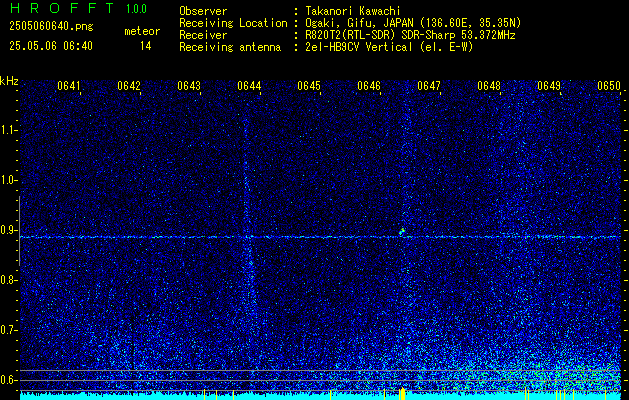Click the filename 2505060640.png
The height and width of the screenshot is (400, 629).
[51, 27]
